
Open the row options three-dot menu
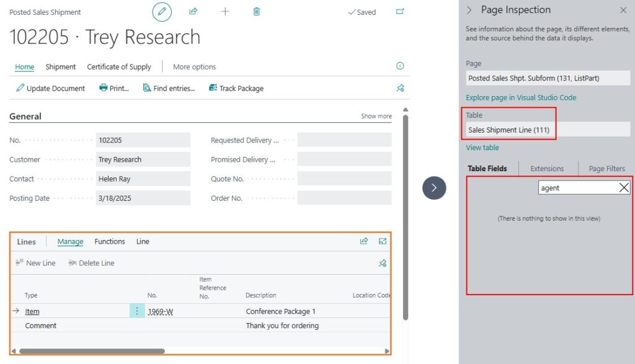point(137,311)
